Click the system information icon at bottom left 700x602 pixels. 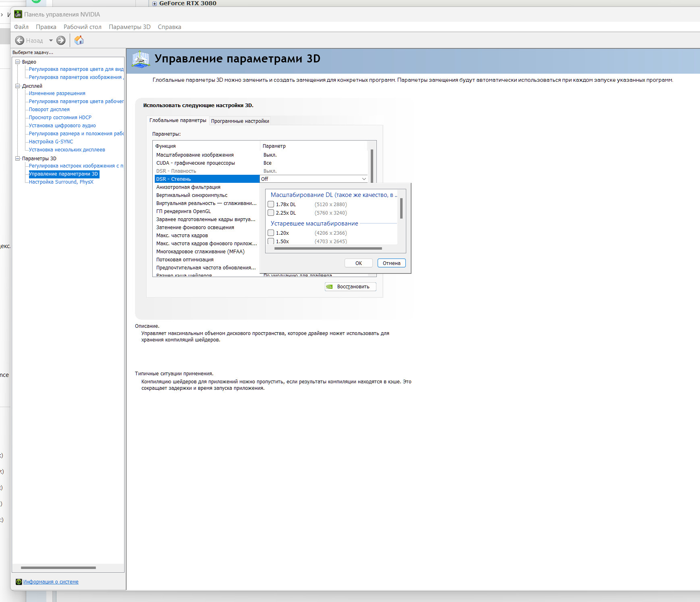[x=19, y=581]
